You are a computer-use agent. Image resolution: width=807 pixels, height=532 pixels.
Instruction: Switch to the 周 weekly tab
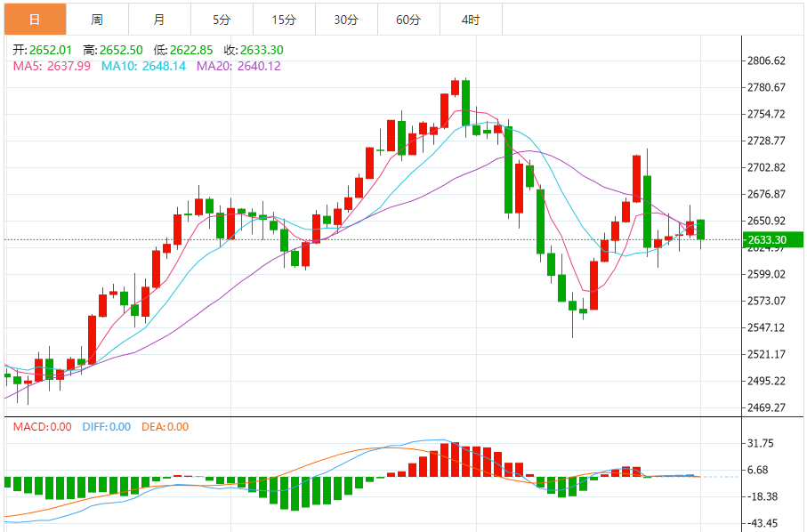pyautogui.click(x=97, y=20)
